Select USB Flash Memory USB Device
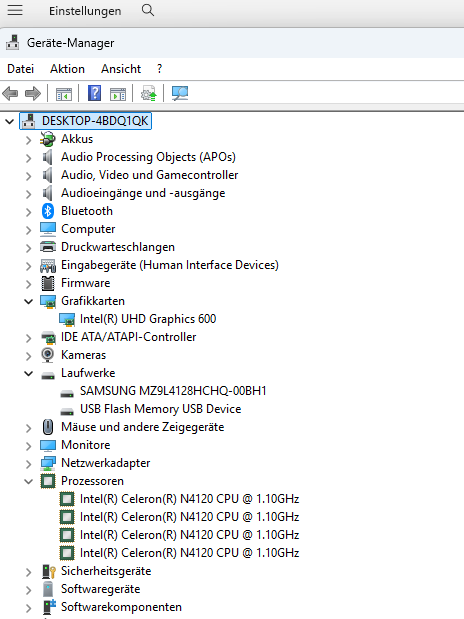This screenshot has height=619, width=464. pyautogui.click(x=160, y=409)
